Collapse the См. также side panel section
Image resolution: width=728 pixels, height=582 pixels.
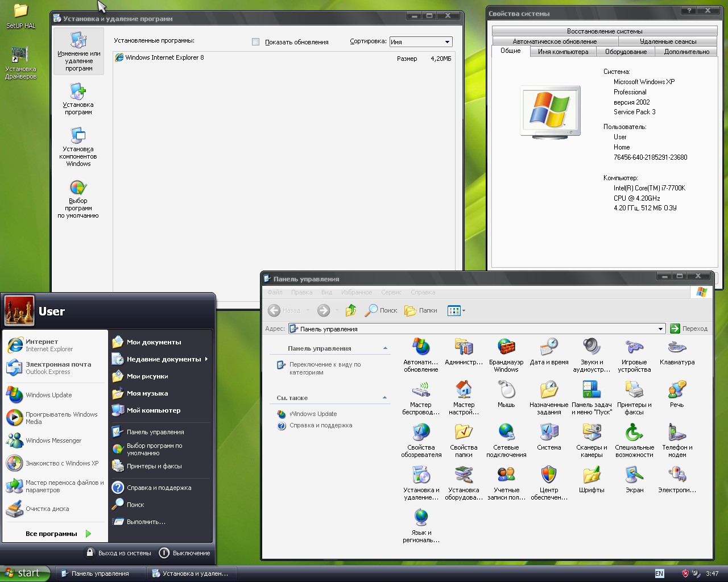[x=385, y=398]
